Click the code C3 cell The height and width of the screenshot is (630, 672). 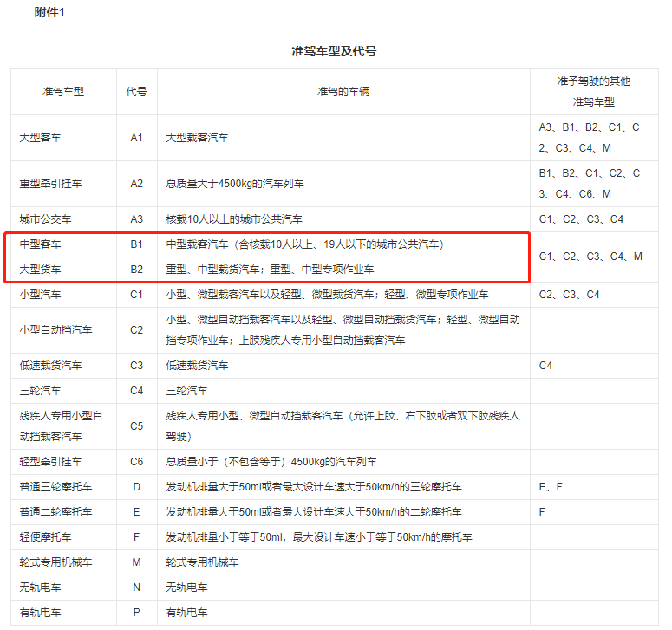136,366
